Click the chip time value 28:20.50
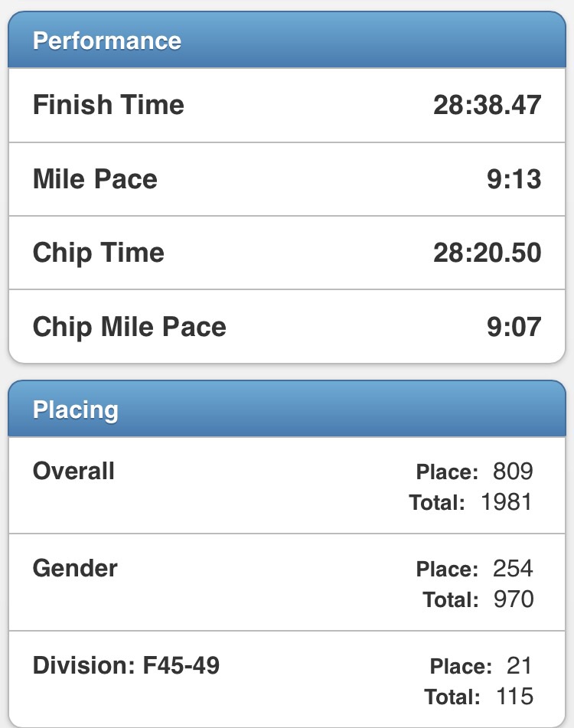Screen dimensions: 574x728 click(487, 253)
